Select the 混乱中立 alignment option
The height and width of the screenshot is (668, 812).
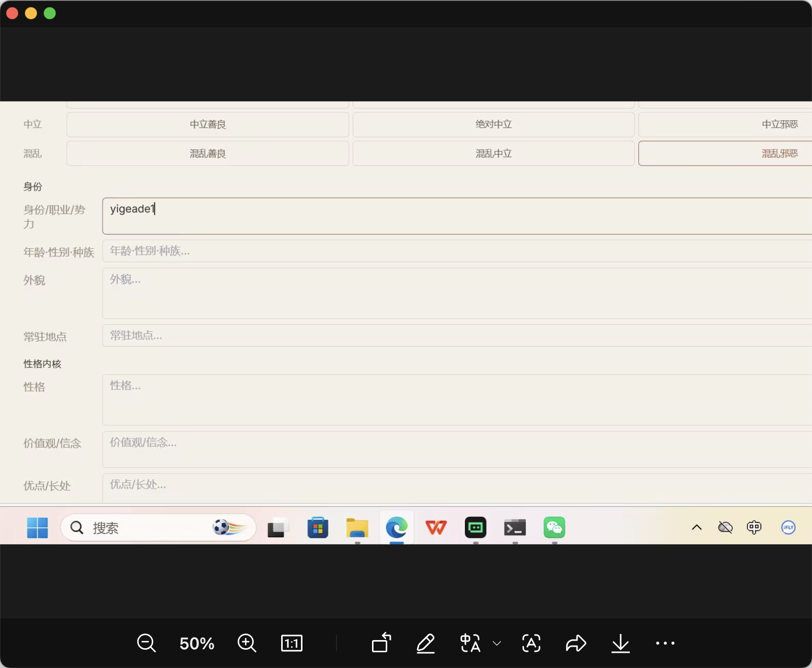click(x=494, y=153)
